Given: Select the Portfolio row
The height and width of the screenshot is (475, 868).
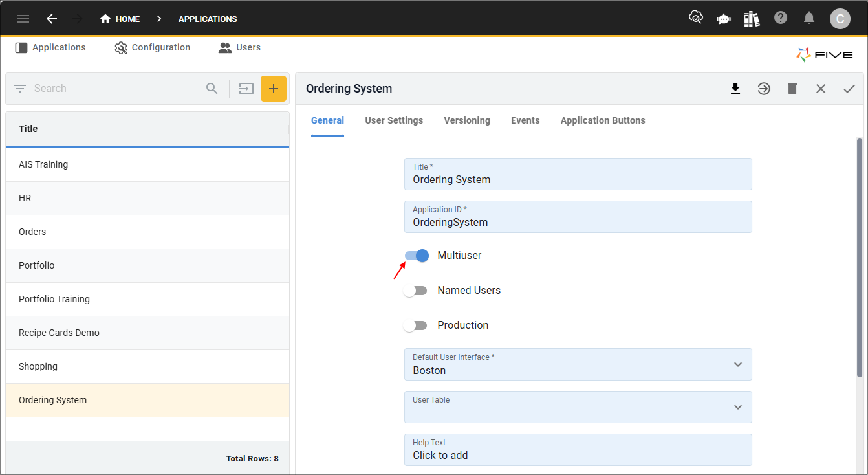Looking at the screenshot, I should [147, 265].
